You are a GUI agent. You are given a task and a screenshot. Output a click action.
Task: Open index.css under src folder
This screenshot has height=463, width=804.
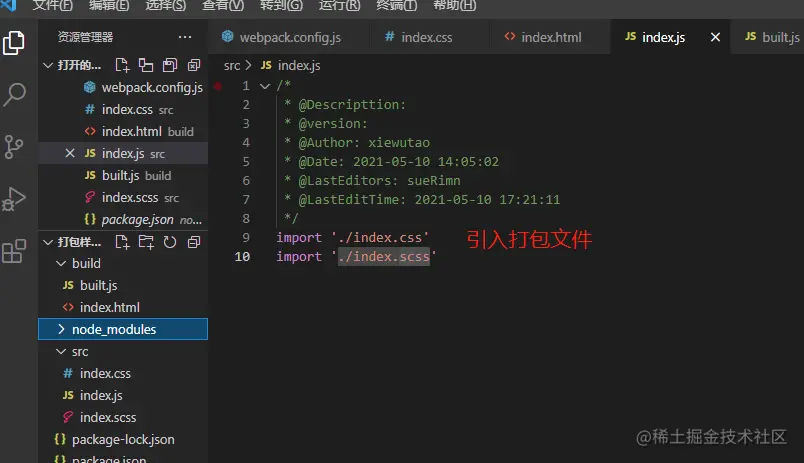click(123, 373)
